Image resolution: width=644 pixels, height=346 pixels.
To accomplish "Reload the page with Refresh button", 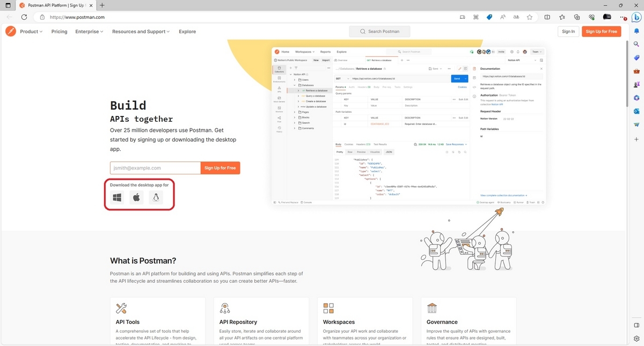I will [24, 17].
